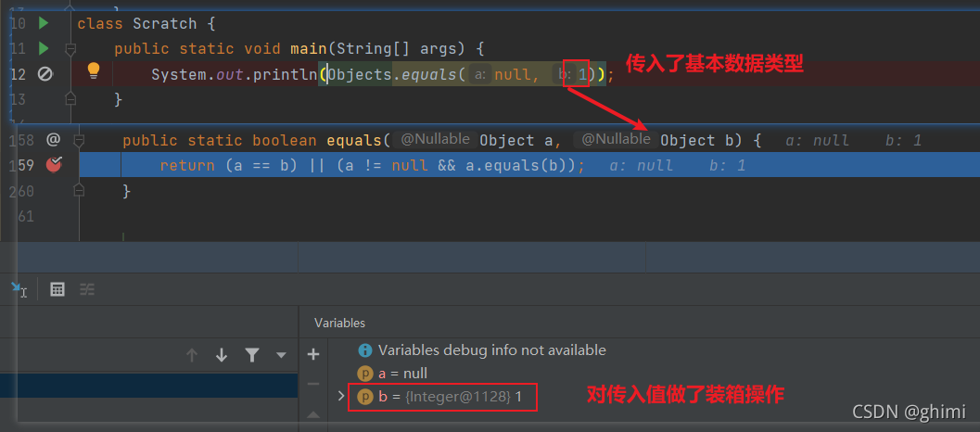Click the parameter icon next to variable b

point(365,397)
